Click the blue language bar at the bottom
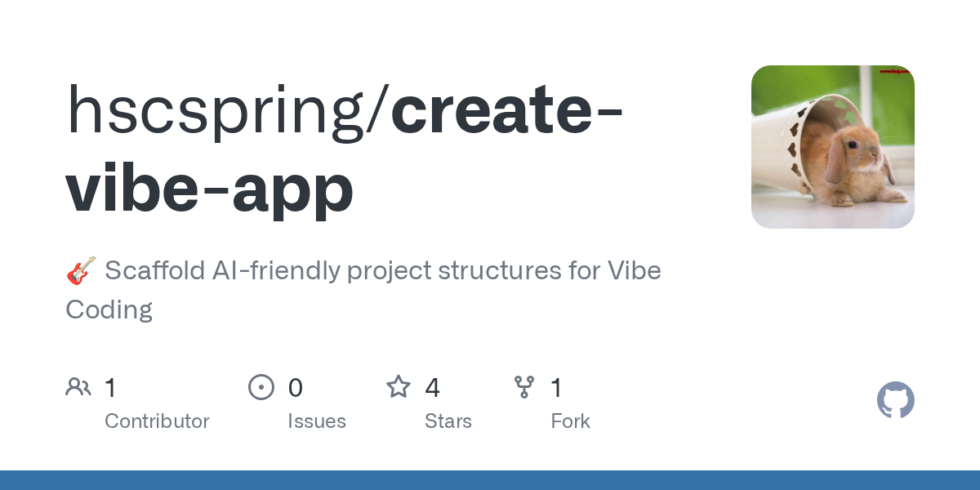This screenshot has width=980, height=490. pyautogui.click(x=490, y=480)
